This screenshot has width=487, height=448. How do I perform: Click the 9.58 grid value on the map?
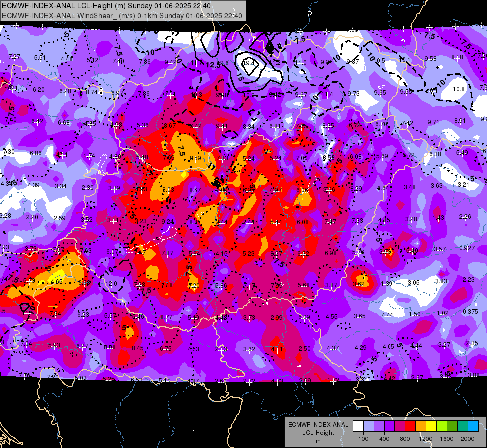click(431, 58)
